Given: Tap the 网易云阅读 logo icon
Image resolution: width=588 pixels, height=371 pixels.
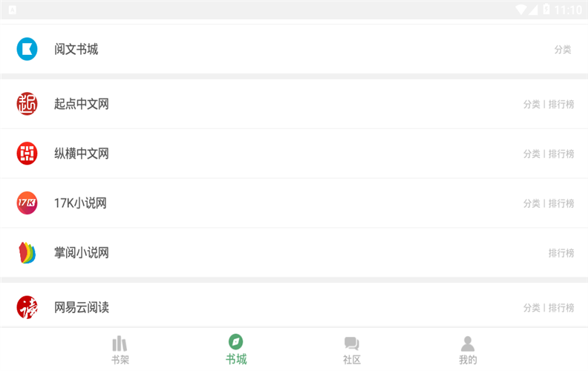Looking at the screenshot, I should (x=27, y=307).
